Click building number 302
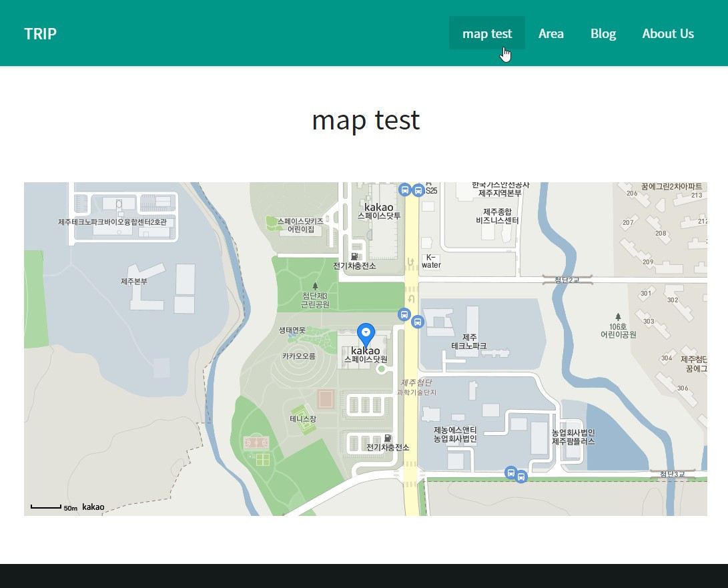Screen dimensions: 728x588 (x=673, y=300)
